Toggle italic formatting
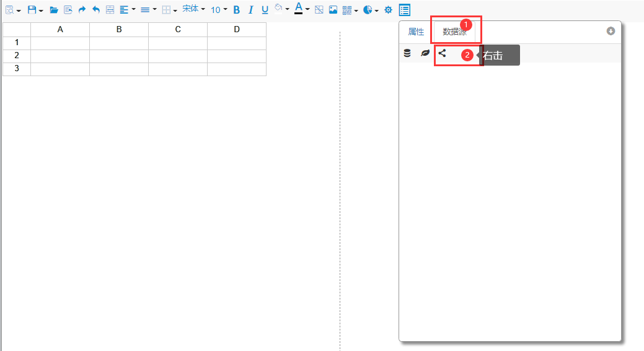The image size is (644, 351). pyautogui.click(x=250, y=10)
